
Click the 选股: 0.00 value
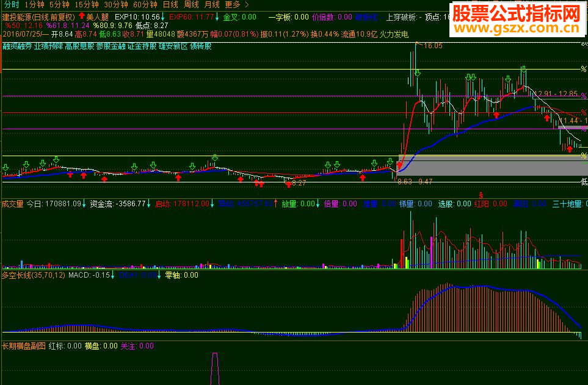pos(454,204)
